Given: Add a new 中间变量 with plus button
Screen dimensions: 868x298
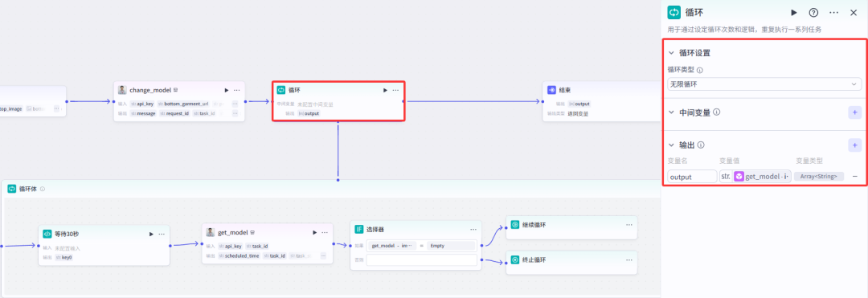Looking at the screenshot, I should [x=854, y=112].
